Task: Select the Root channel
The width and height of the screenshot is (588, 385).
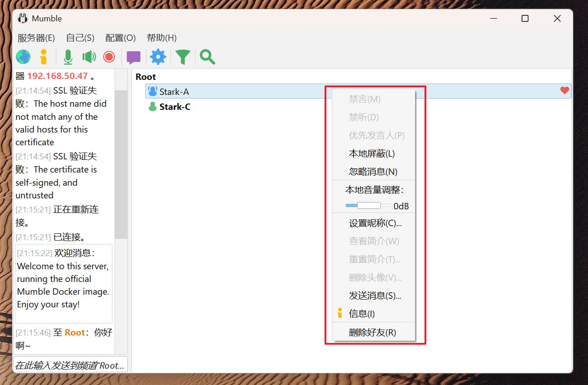Action: [x=146, y=77]
